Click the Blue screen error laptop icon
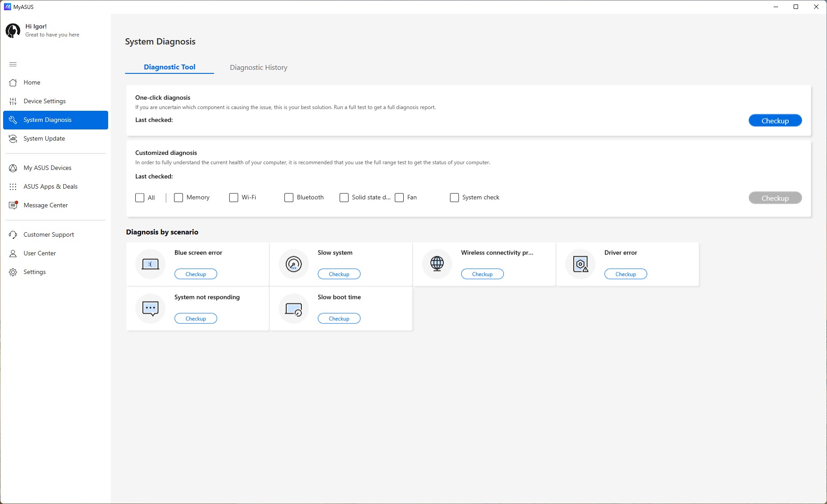The width and height of the screenshot is (827, 504). pyautogui.click(x=150, y=264)
